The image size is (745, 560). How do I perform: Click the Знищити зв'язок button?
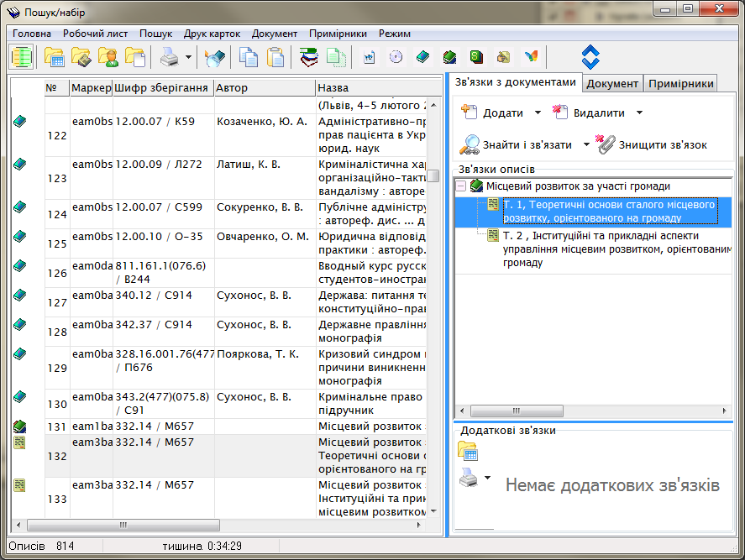click(652, 144)
